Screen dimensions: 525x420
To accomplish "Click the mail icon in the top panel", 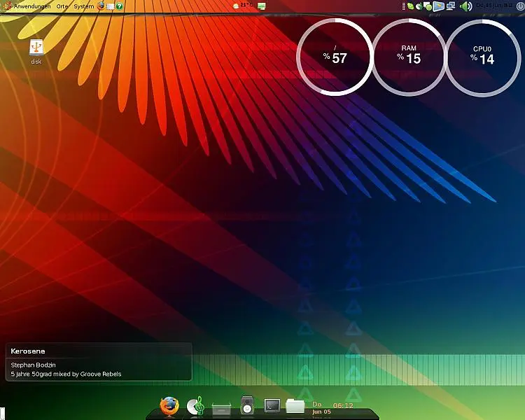I will tap(110, 6).
